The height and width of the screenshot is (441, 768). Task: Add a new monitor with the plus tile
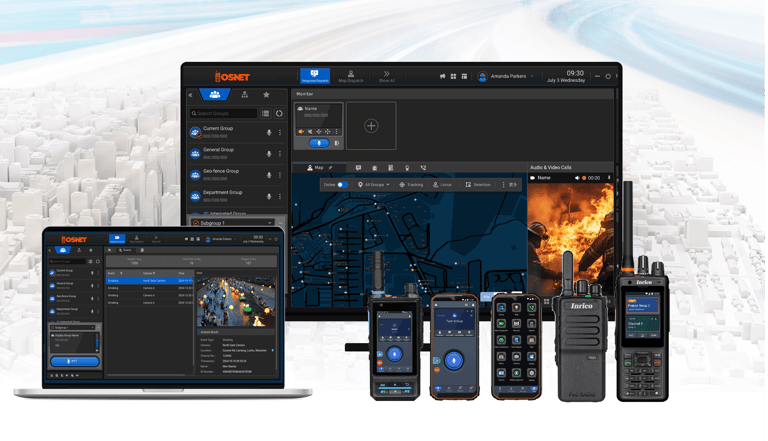(371, 125)
